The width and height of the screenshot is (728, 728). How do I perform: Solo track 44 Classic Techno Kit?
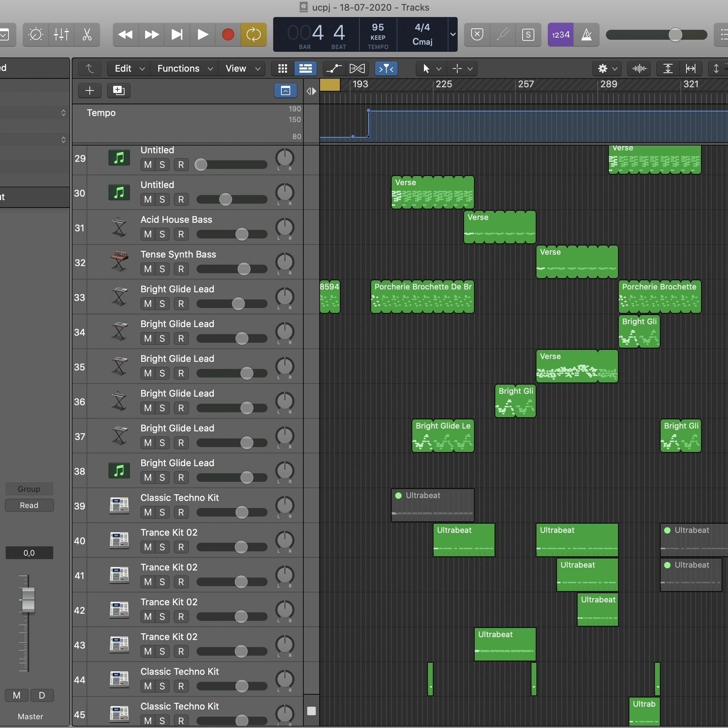click(x=162, y=686)
